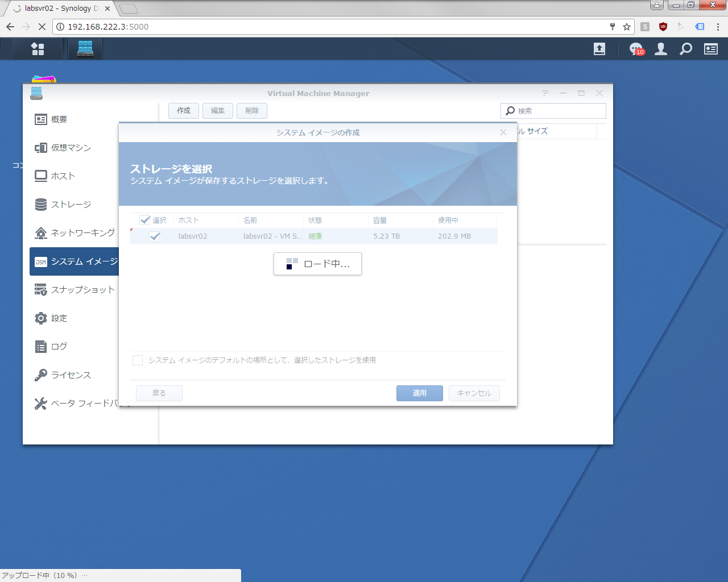Click 検索 search field in VMM
Viewport: 728px width, 582px height.
pyautogui.click(x=553, y=111)
